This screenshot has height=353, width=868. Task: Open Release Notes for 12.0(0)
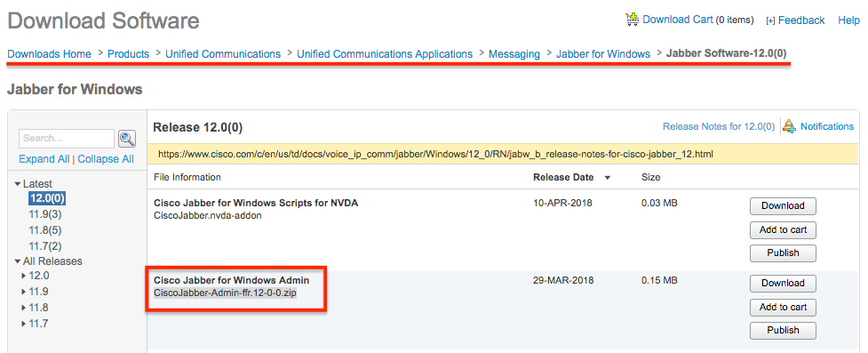coord(719,127)
